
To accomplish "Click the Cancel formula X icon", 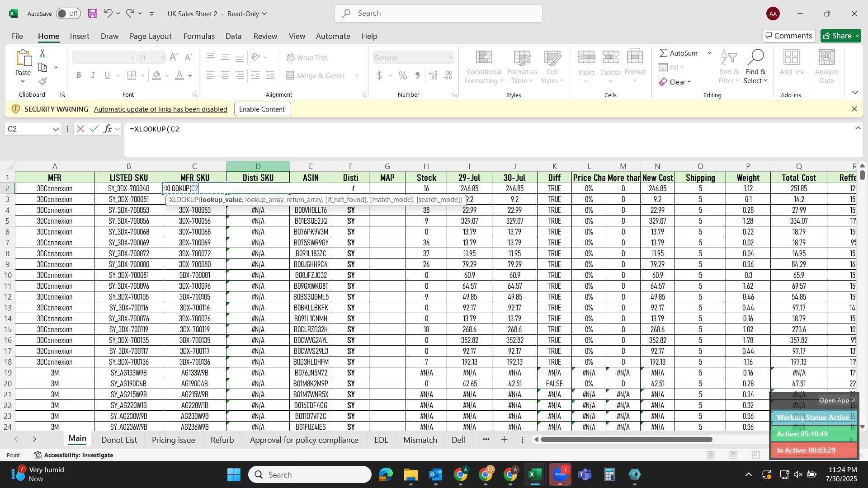I will (x=80, y=129).
